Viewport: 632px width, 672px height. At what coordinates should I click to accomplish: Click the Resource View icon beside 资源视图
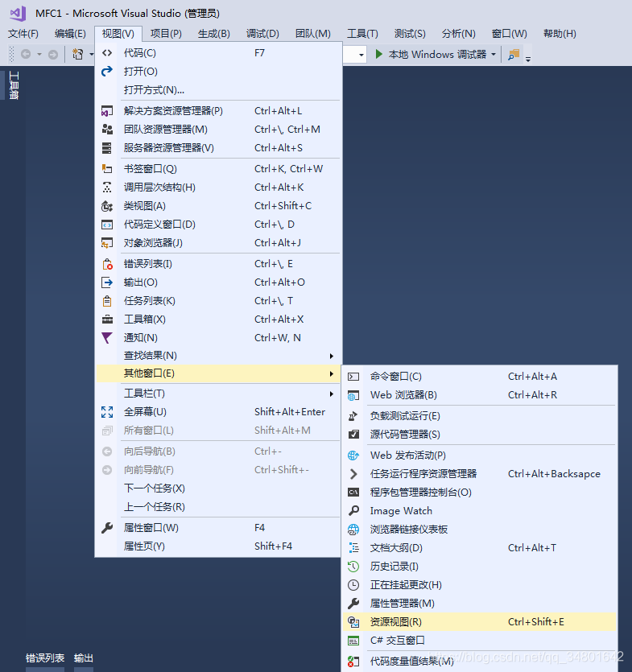[353, 622]
